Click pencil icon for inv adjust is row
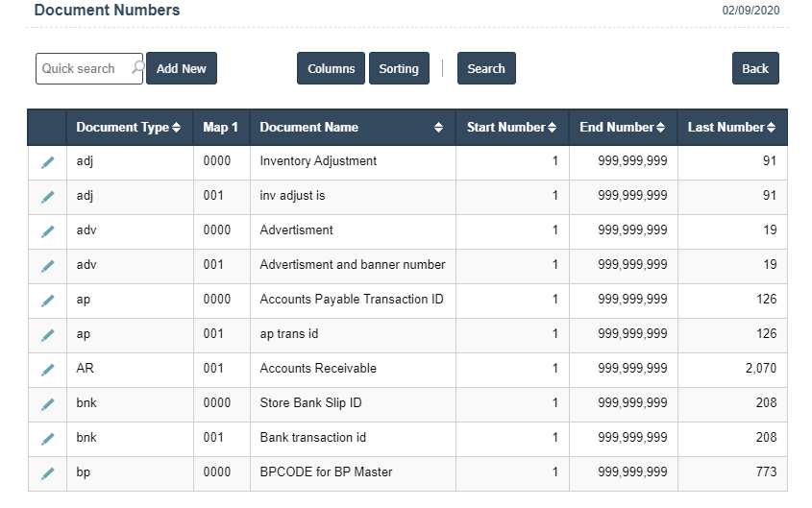812x508 pixels. click(x=47, y=197)
